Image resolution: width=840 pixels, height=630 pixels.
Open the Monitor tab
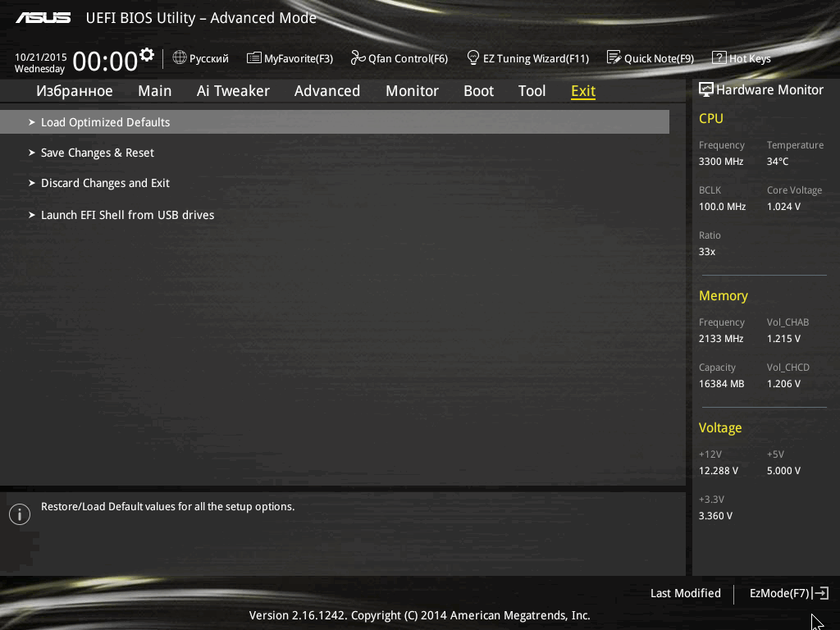click(x=412, y=91)
